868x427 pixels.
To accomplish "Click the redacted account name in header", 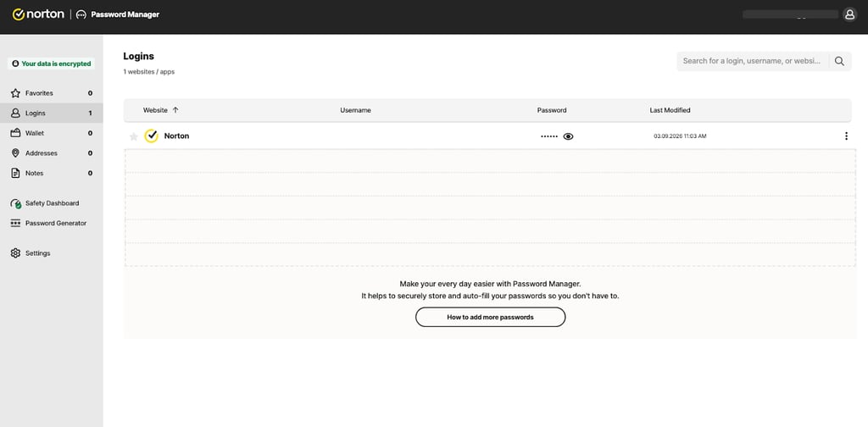I will click(791, 14).
